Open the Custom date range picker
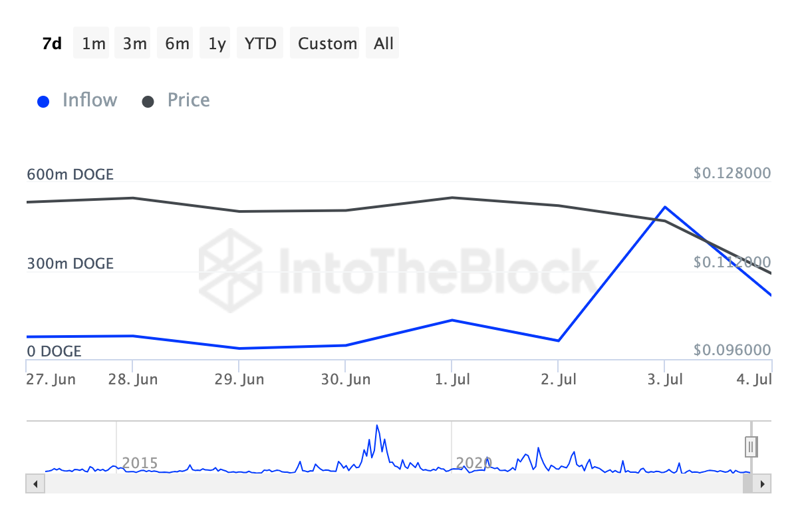Image resolution: width=798 pixels, height=532 pixels. (327, 44)
